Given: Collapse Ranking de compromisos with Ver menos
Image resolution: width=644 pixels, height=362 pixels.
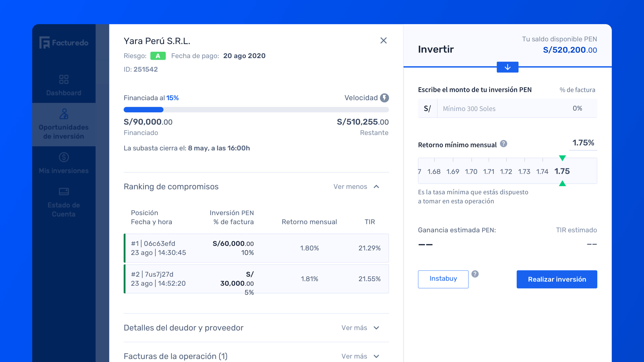Looking at the screenshot, I should pos(356,187).
